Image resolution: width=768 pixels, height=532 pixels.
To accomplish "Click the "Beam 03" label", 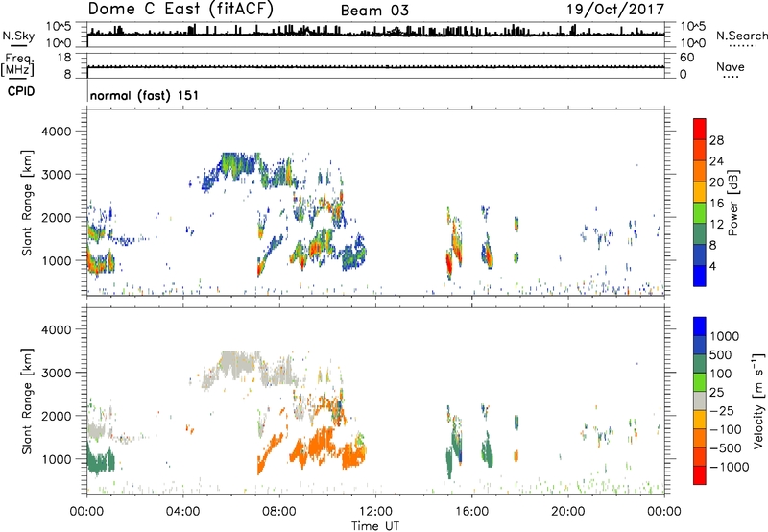I will 374,11.
